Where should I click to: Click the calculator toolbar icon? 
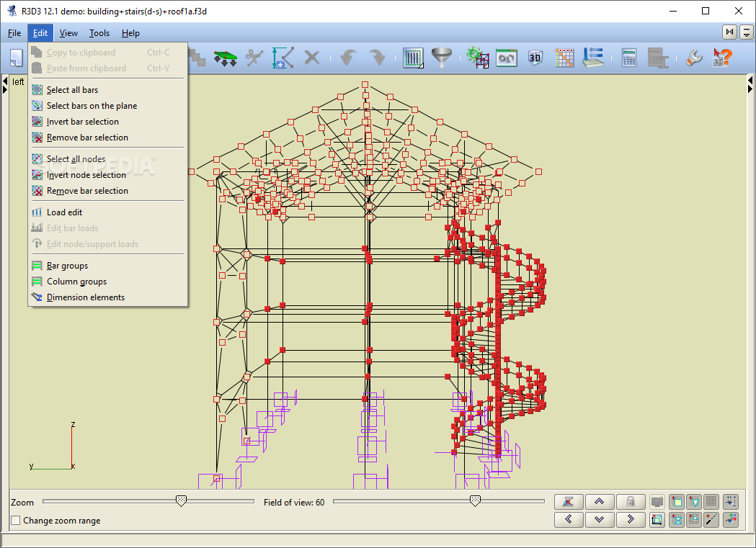point(628,58)
